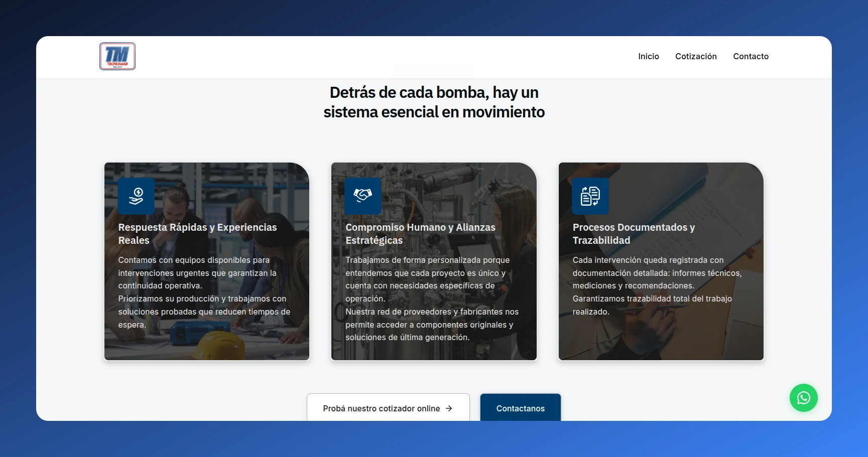Select Contacto in the top navigation

click(751, 56)
